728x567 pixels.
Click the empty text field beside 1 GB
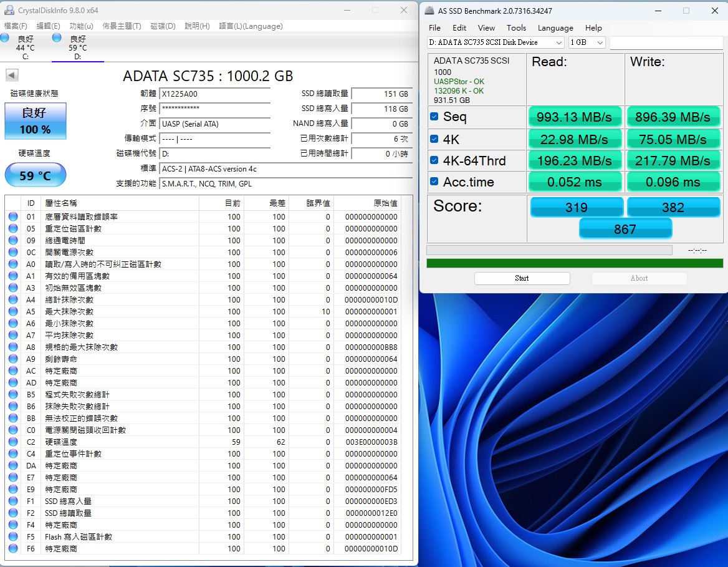[x=666, y=42]
